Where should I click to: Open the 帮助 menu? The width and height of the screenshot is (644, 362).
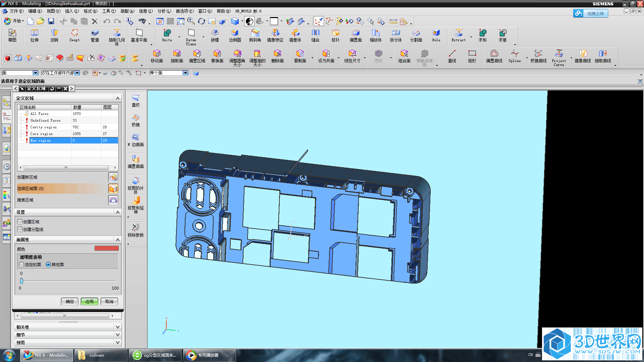pos(223,11)
